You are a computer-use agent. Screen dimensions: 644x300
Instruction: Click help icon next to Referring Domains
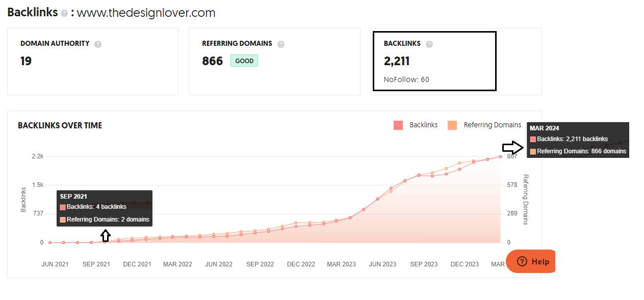(280, 44)
